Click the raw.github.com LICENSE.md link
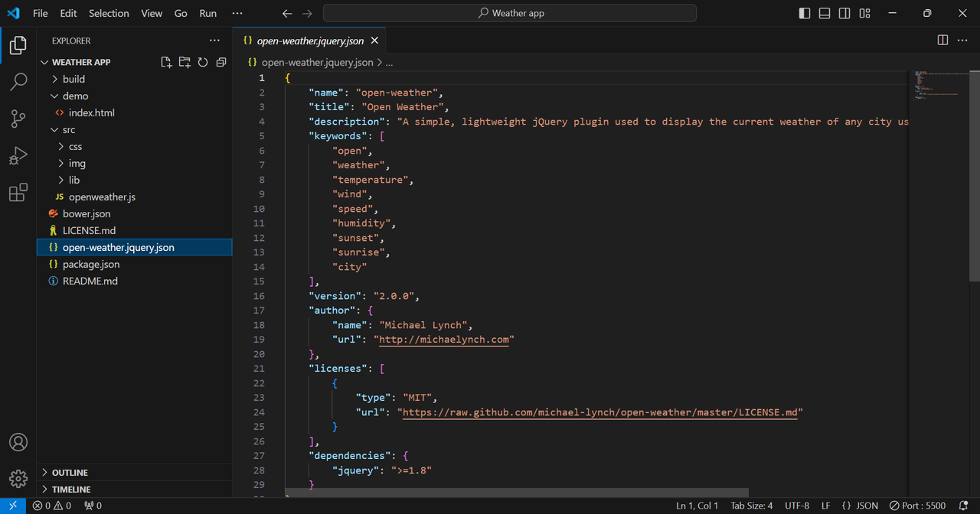 click(600, 412)
